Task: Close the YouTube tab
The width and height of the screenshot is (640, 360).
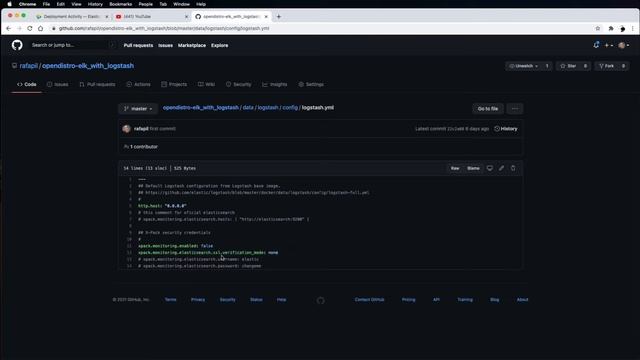Action: click(x=187, y=16)
